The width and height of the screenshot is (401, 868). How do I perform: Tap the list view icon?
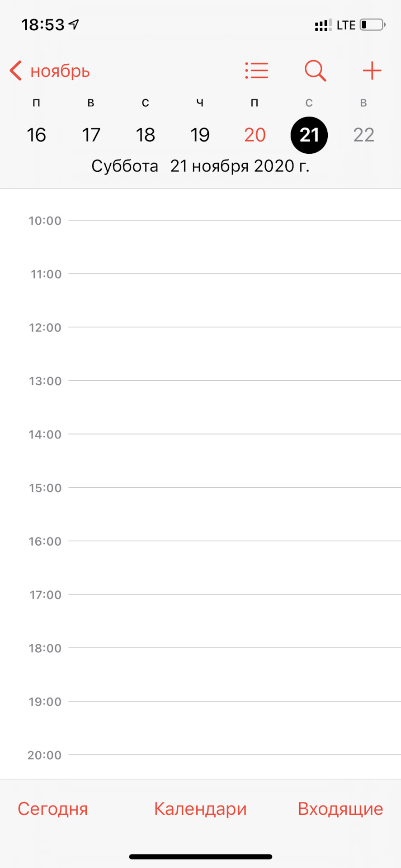[x=257, y=71]
